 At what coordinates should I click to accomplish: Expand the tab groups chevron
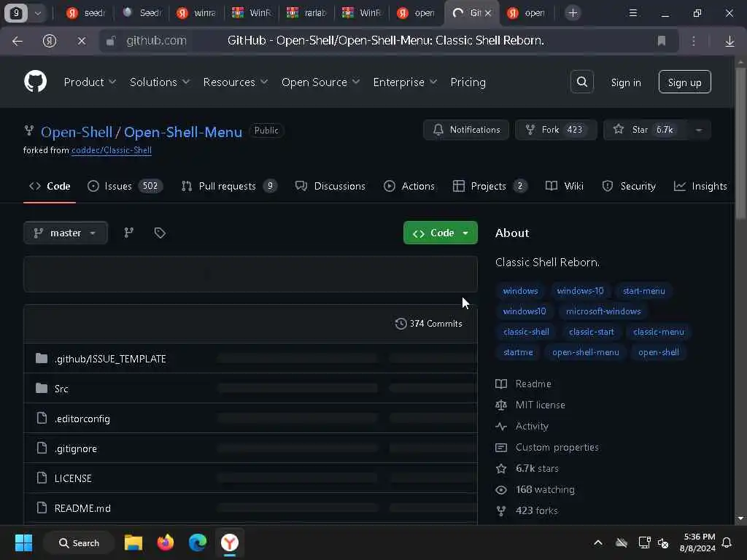pyautogui.click(x=38, y=13)
